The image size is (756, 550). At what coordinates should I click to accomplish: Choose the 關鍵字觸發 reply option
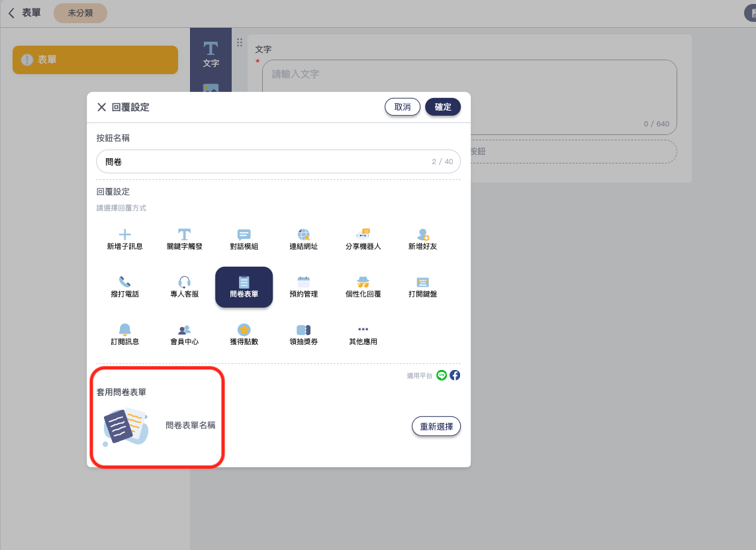click(184, 235)
